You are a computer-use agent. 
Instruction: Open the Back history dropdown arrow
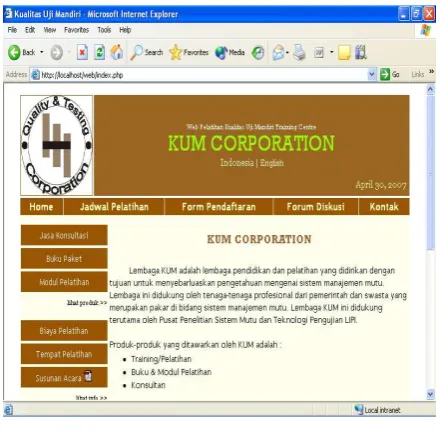[x=42, y=52]
